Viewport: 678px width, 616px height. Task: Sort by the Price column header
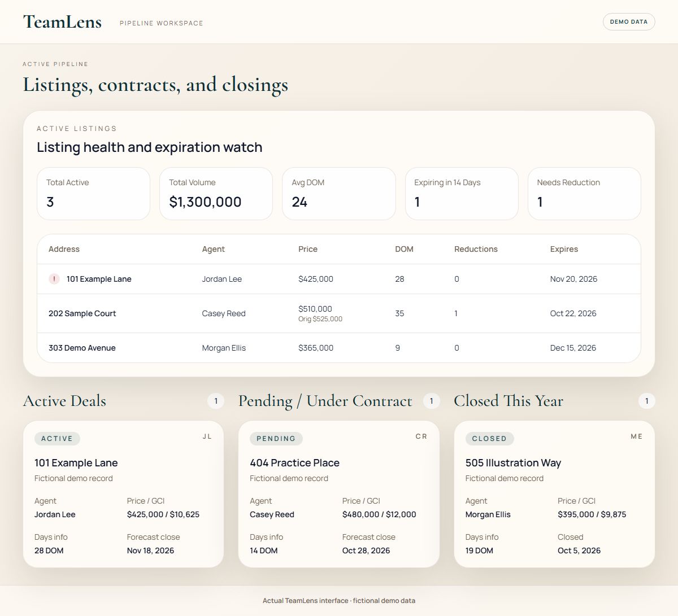click(308, 249)
